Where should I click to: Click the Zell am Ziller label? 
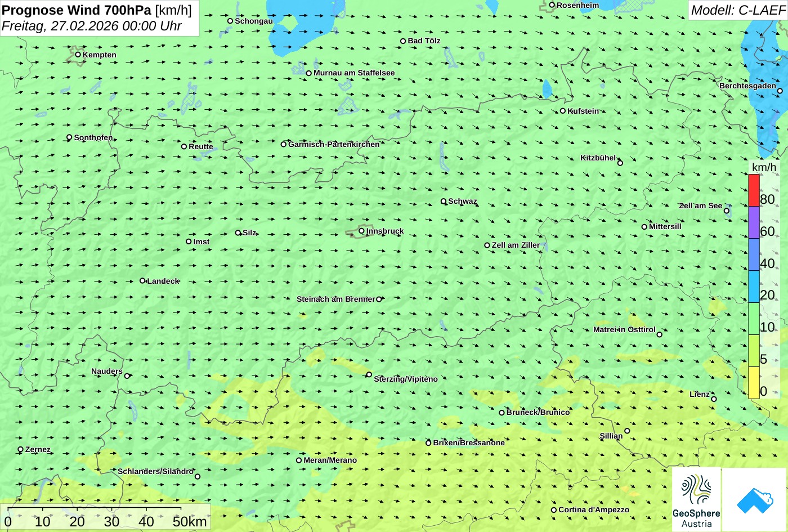coord(516,245)
